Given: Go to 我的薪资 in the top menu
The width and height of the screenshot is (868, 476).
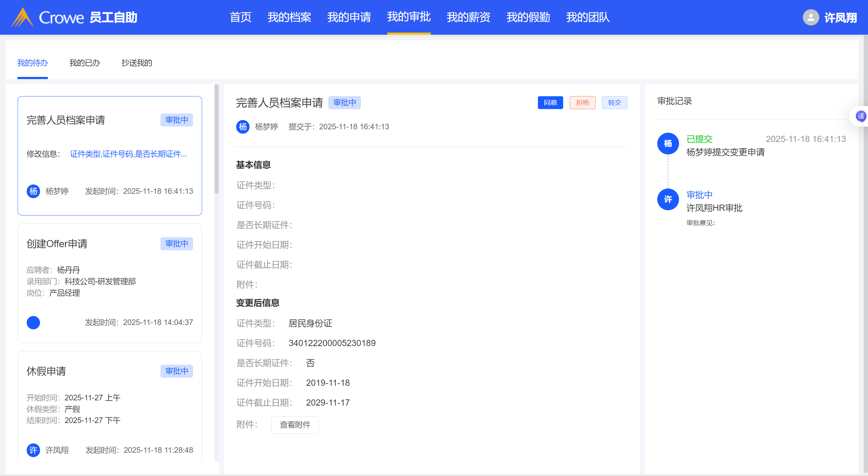Looking at the screenshot, I should (468, 17).
